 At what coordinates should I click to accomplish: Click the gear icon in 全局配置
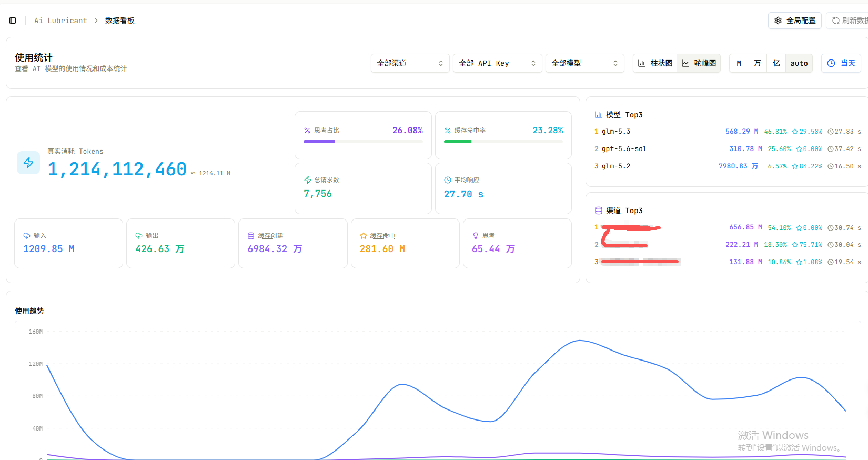[x=778, y=21]
